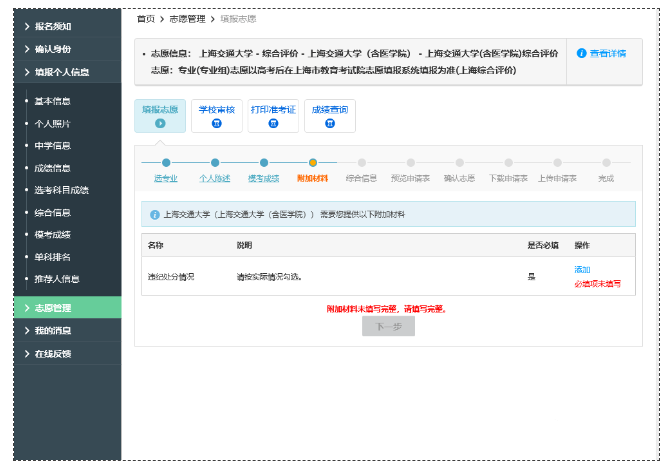Click the play icon under 填报志愿
671x467 pixels.
click(x=160, y=123)
